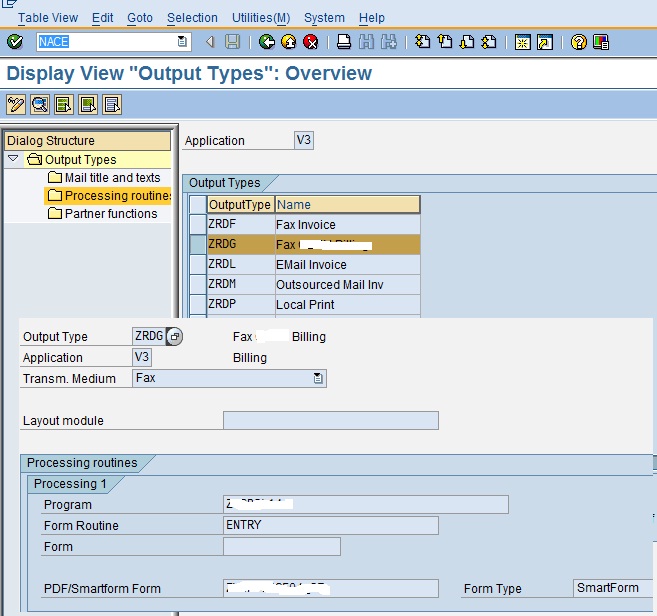Open the Selection menu

coord(192,18)
